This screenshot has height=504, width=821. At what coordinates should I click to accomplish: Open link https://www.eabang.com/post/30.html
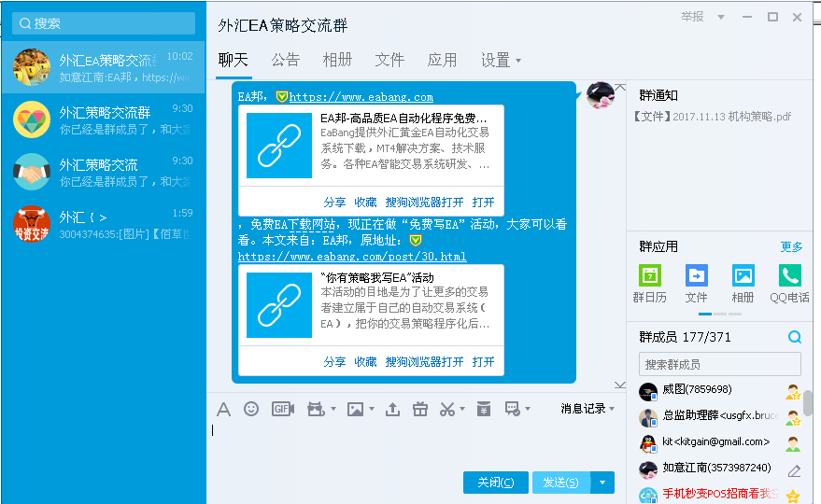(352, 257)
